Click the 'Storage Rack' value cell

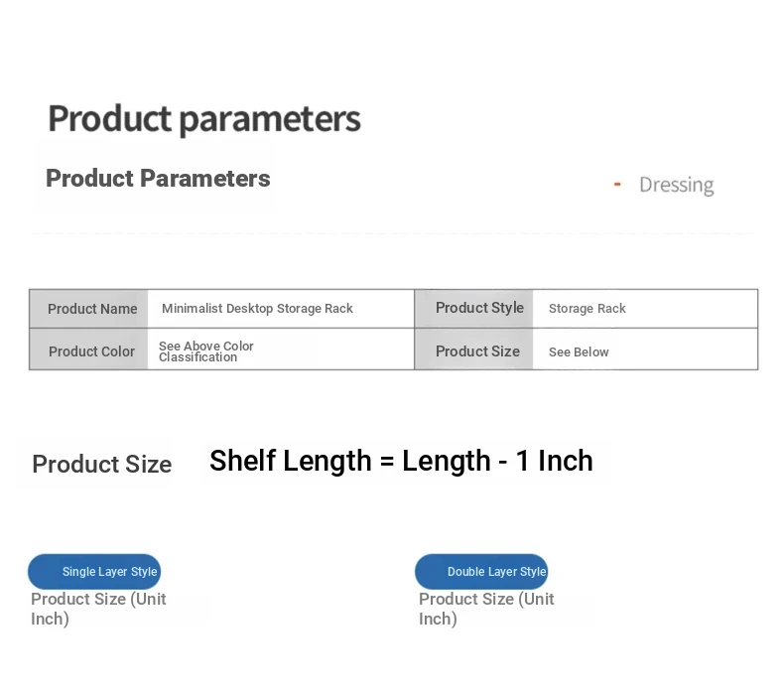point(588,309)
